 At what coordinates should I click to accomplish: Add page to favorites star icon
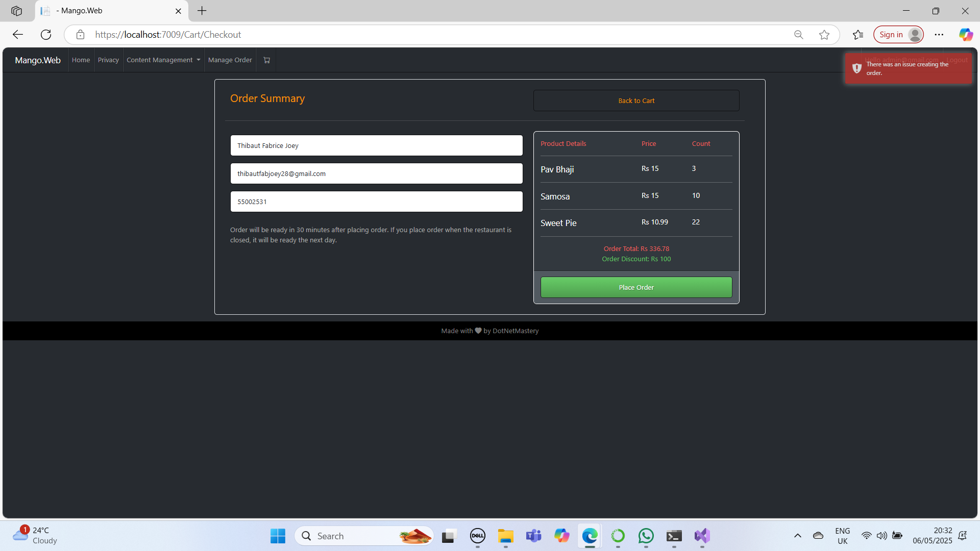(824, 35)
